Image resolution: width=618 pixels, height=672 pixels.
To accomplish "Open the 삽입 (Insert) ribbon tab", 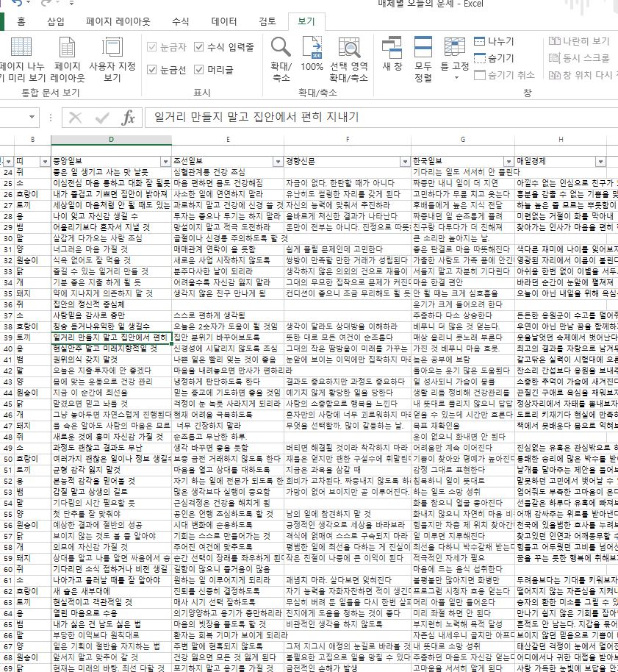I will tap(56, 21).
